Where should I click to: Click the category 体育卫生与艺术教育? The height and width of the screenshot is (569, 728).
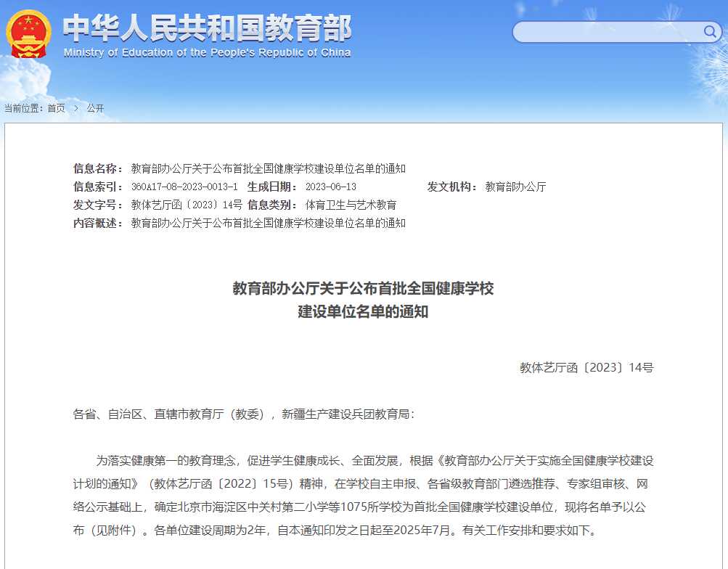coord(351,205)
